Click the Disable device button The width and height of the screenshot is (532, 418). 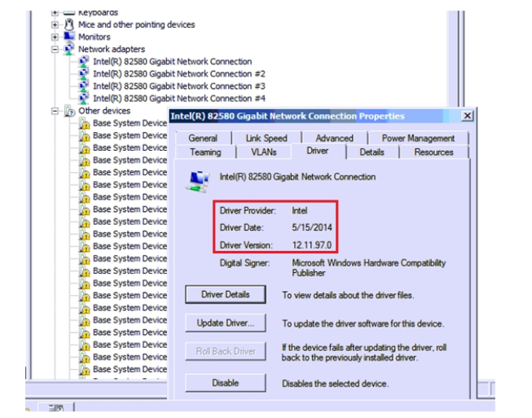pyautogui.click(x=226, y=383)
